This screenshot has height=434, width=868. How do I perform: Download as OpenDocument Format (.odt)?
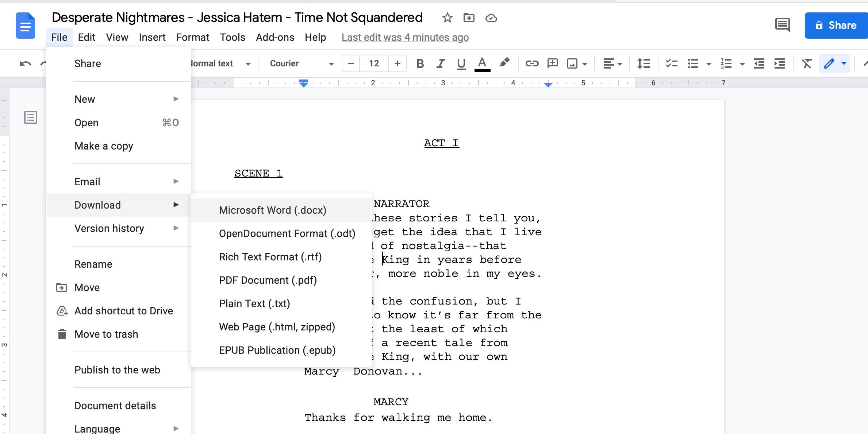[x=281, y=233]
